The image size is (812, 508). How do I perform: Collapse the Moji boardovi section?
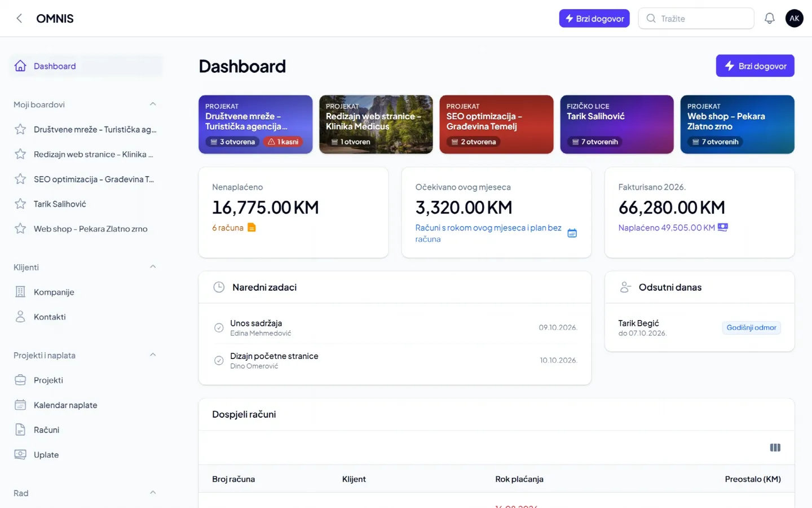tap(153, 104)
